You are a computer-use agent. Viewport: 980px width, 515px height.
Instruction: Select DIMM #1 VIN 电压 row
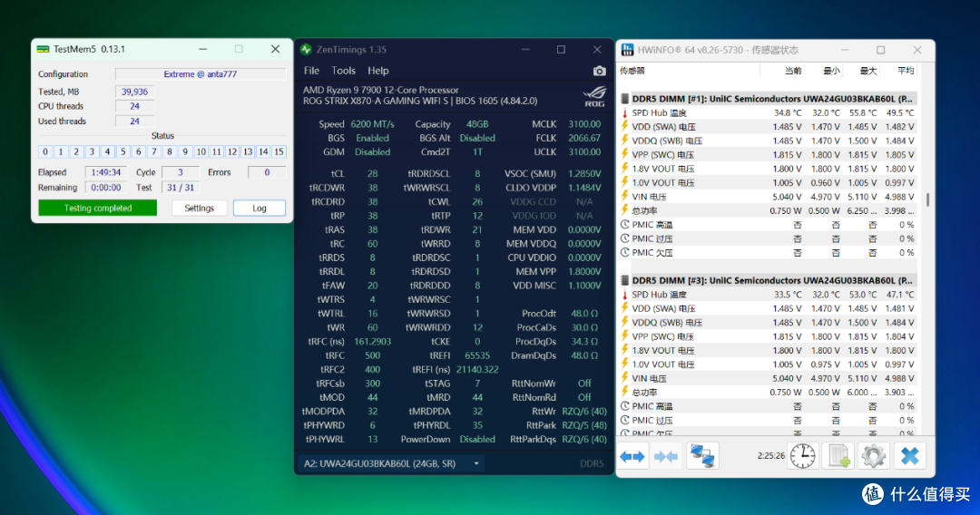[769, 197]
